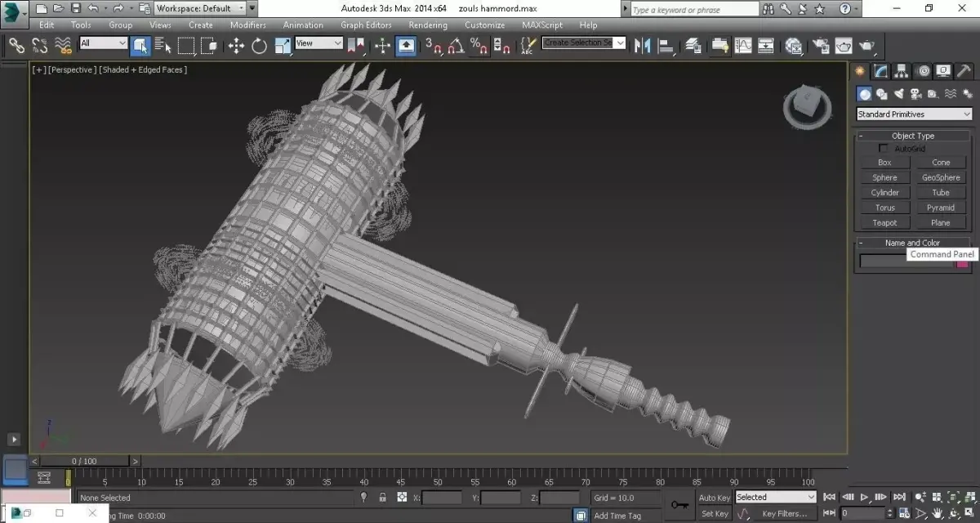Open Render Setup
Image resolution: width=980 pixels, height=523 pixels.
(821, 46)
